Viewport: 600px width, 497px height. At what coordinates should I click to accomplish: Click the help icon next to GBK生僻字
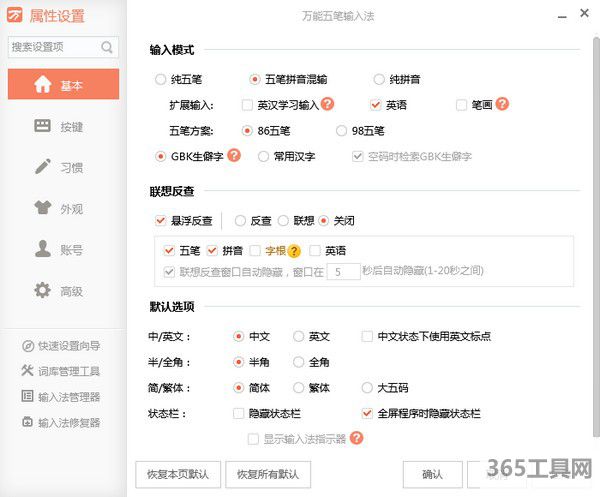(234, 156)
